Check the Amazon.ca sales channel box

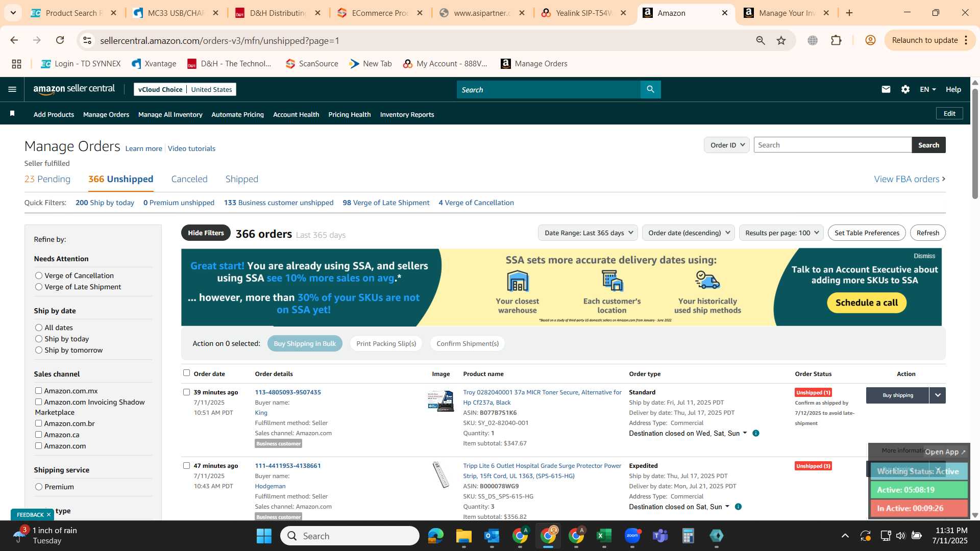tap(38, 435)
